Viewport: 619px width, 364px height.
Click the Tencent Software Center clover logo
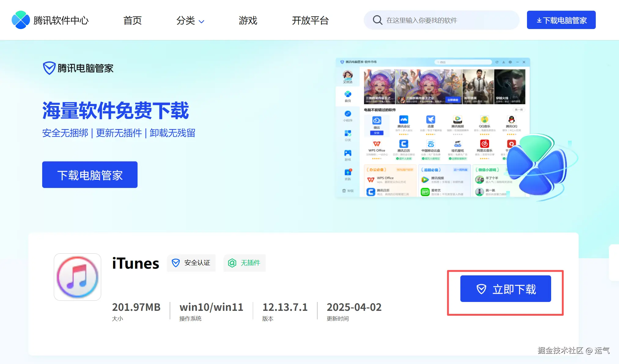pyautogui.click(x=20, y=20)
